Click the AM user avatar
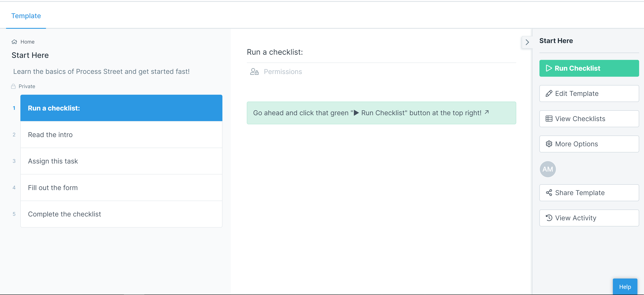 pyautogui.click(x=548, y=169)
